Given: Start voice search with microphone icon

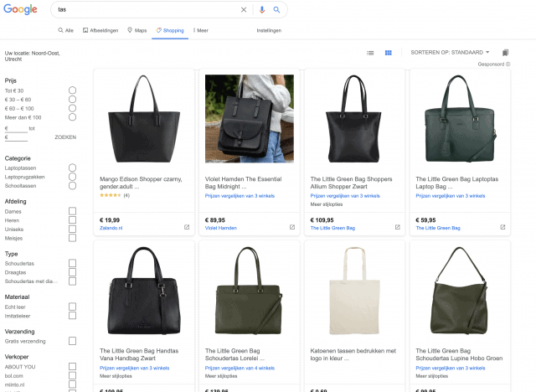Looking at the screenshot, I should (262, 9).
